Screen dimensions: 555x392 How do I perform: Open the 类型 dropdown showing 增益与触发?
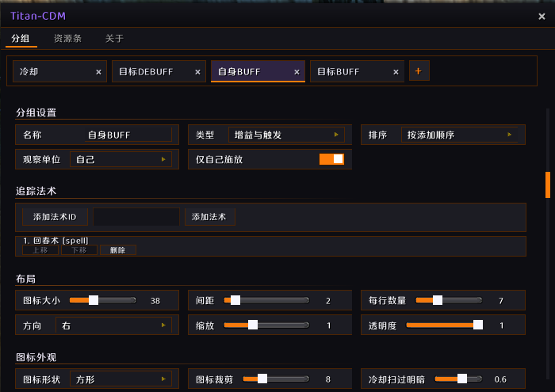[x=286, y=135]
